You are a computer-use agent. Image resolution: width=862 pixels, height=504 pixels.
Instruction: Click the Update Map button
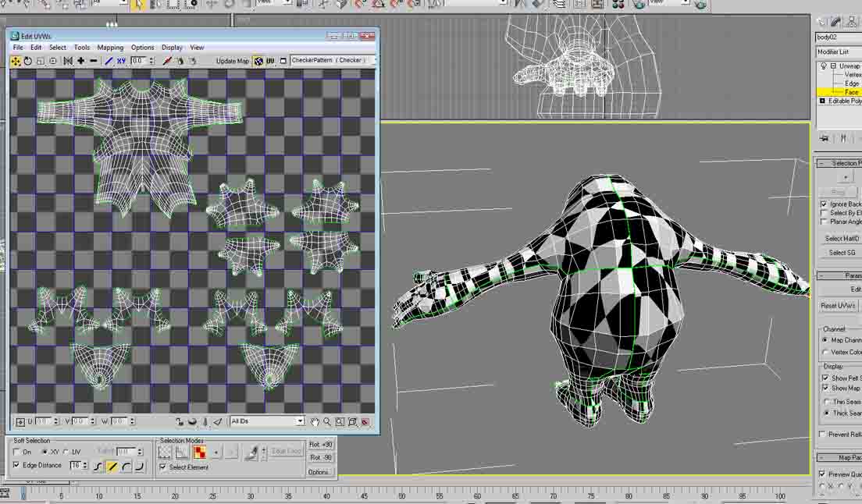point(232,61)
